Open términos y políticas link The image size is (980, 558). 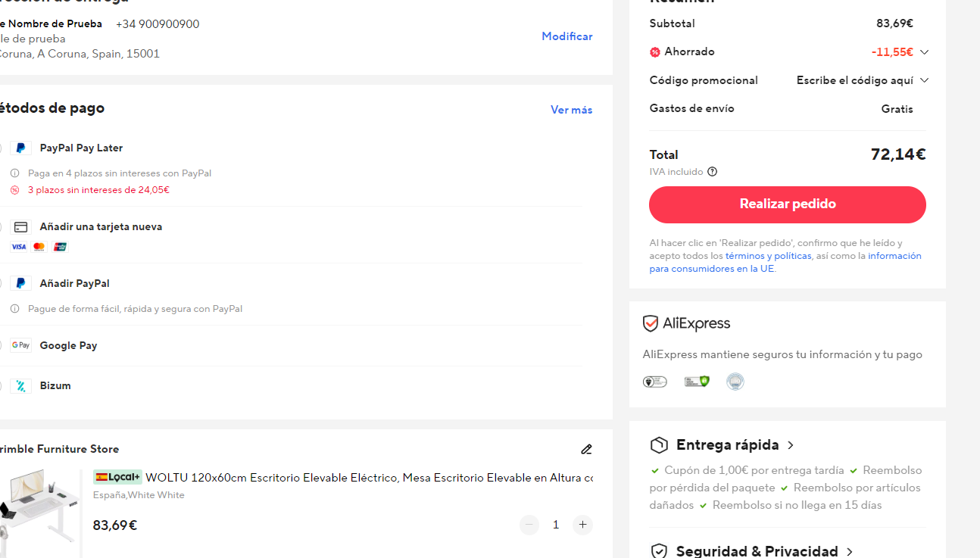(768, 256)
